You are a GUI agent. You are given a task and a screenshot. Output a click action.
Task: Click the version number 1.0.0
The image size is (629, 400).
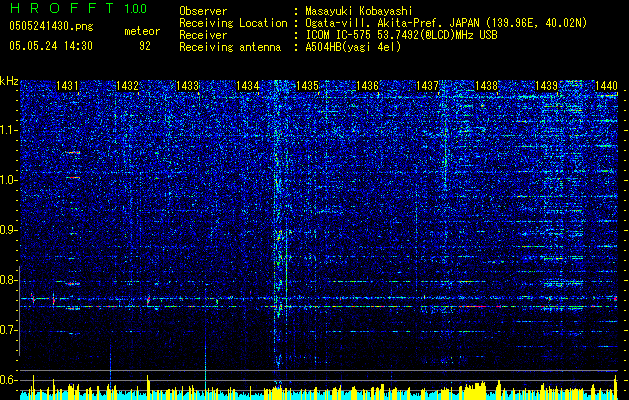[x=136, y=9]
